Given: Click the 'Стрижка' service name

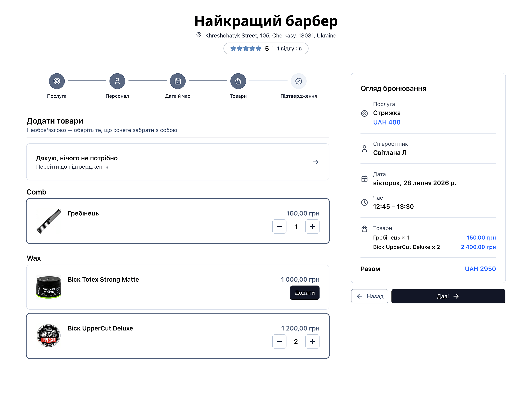Looking at the screenshot, I should tap(387, 113).
